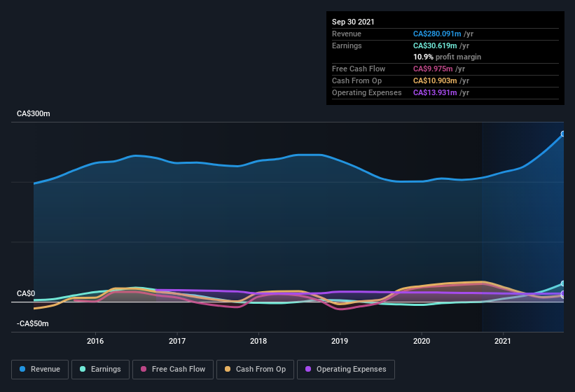575x392 pixels.
Task: Click the Earnings row label in tooltip
Action: click(347, 45)
